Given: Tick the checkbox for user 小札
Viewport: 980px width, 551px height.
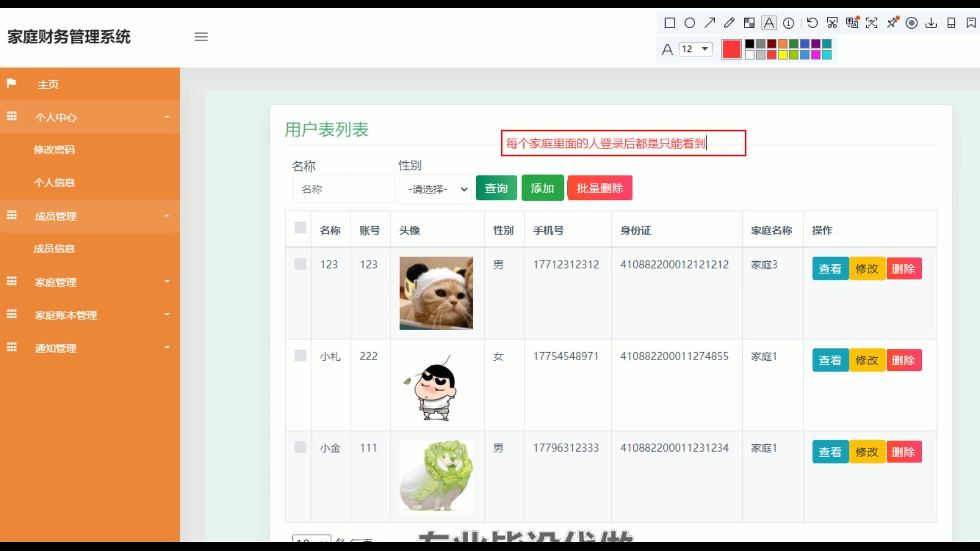Looking at the screenshot, I should click(x=300, y=356).
